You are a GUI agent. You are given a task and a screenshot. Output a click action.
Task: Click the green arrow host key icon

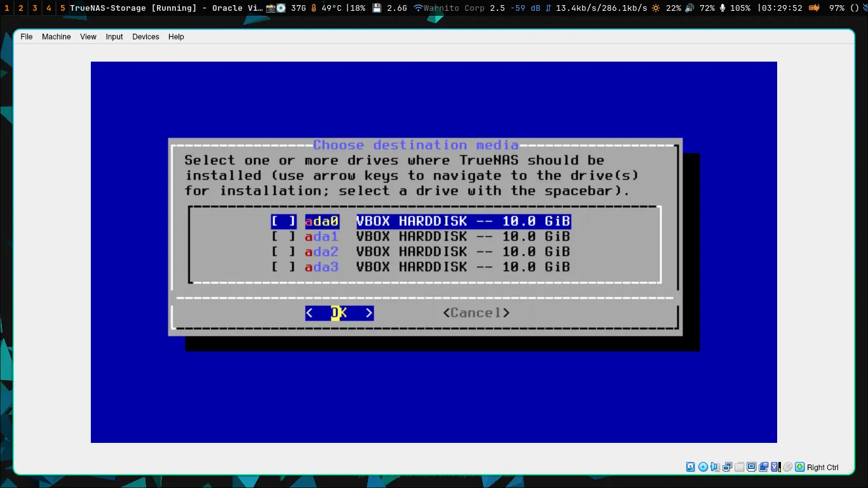(799, 467)
